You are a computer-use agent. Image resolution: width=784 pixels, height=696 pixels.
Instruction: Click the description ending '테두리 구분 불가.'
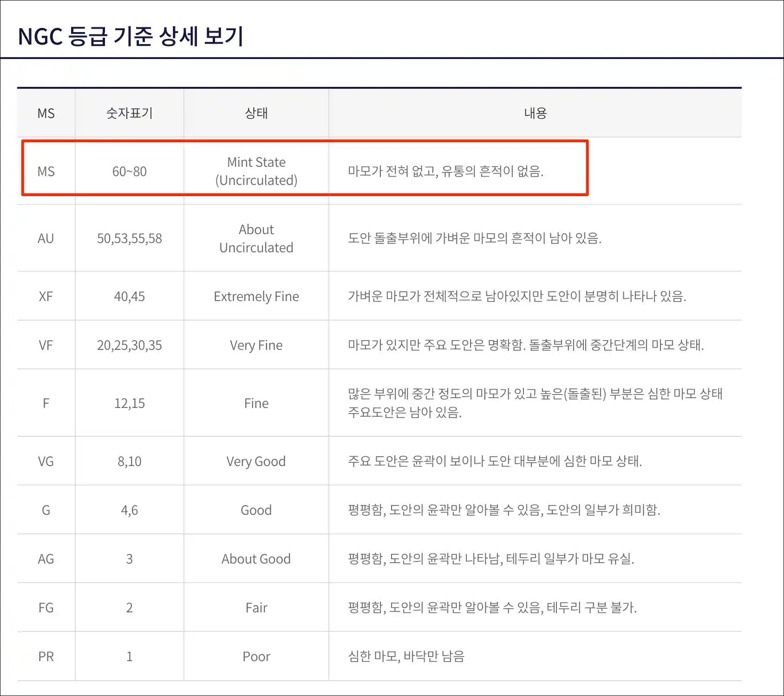pyautogui.click(x=492, y=608)
